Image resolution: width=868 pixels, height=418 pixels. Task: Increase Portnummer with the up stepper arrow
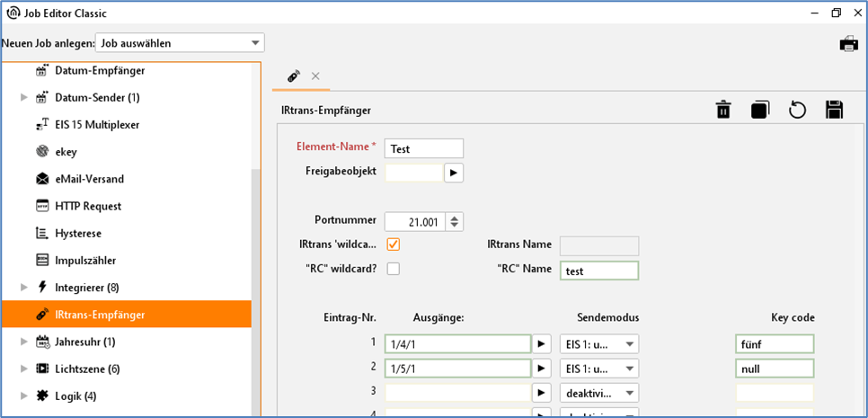point(455,217)
